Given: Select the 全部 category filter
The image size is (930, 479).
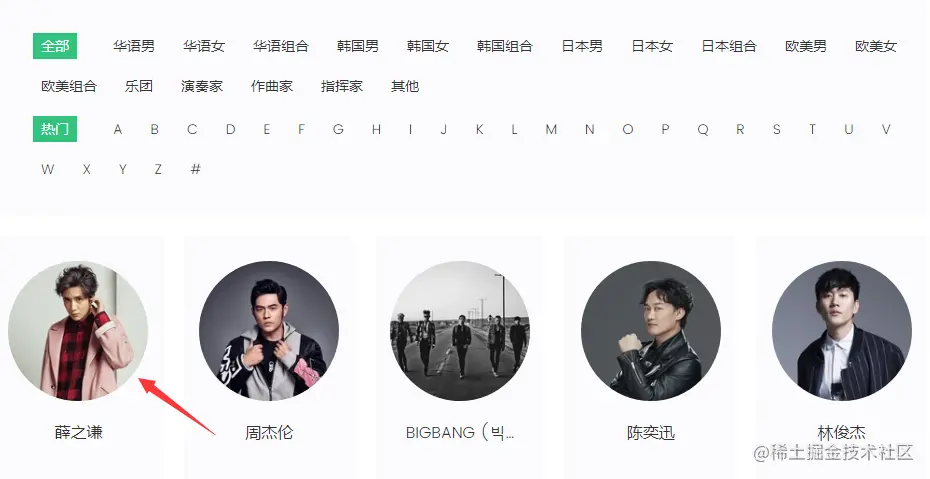Looking at the screenshot, I should [x=55, y=46].
